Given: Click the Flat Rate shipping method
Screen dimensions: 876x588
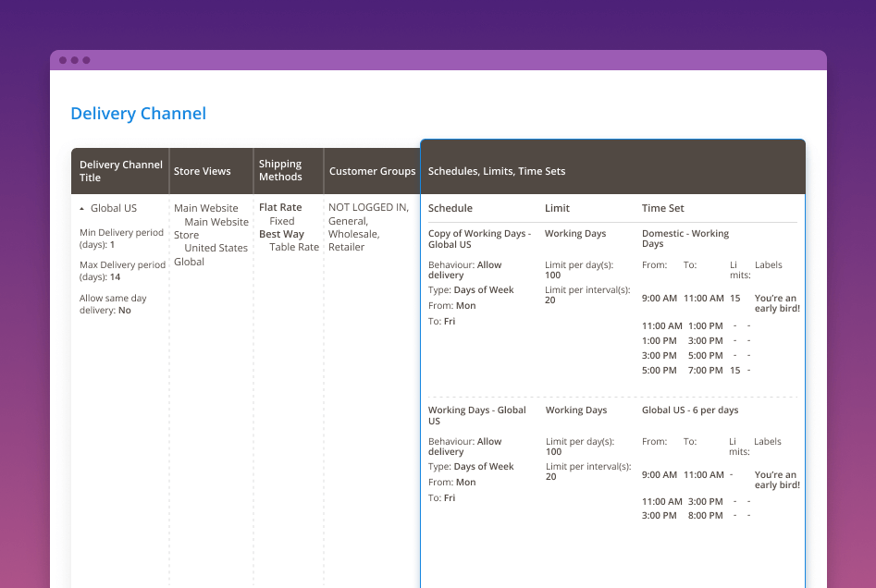Looking at the screenshot, I should coord(280,208).
